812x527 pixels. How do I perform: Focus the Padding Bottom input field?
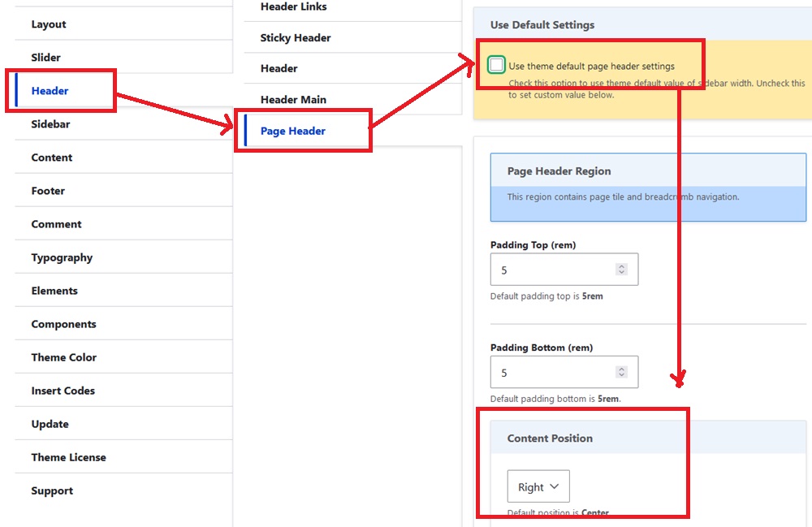click(552, 372)
